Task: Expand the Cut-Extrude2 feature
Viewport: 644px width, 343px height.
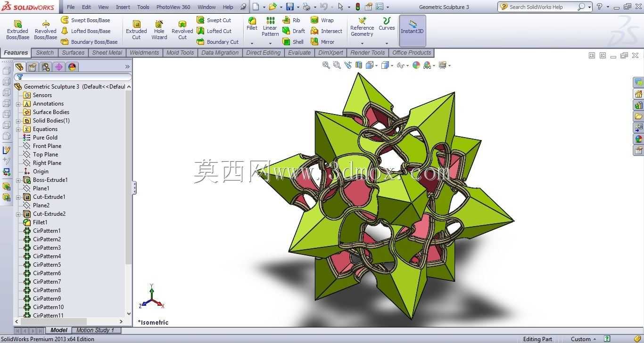Action: pyautogui.click(x=18, y=214)
